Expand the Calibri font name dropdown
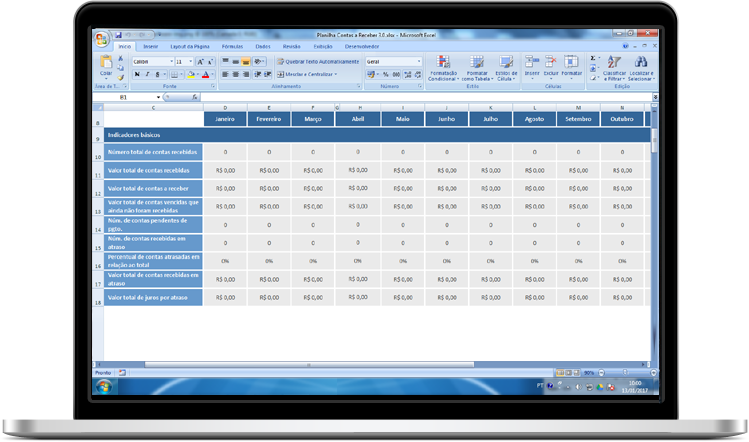Image resolution: width=749 pixels, height=442 pixels. [171, 62]
